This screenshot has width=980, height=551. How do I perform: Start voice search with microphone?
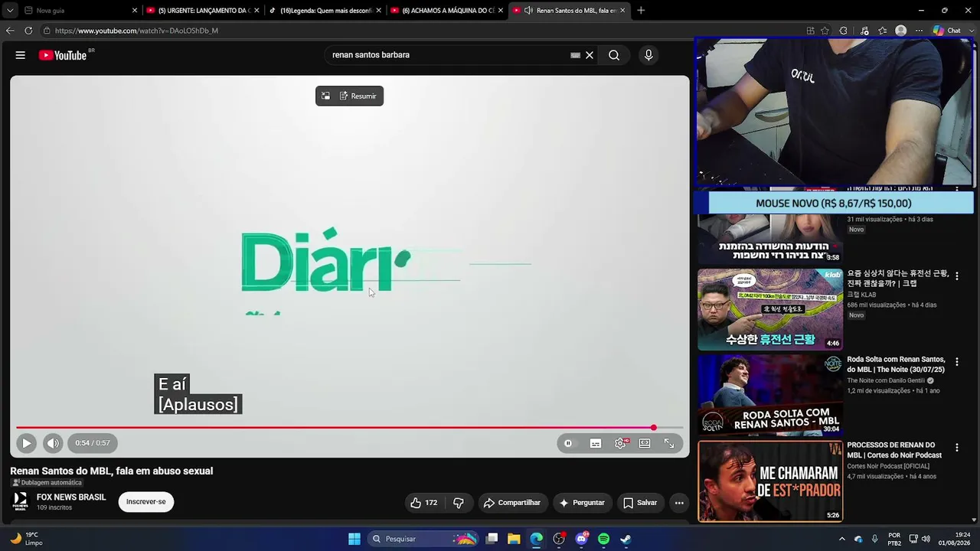pos(648,55)
